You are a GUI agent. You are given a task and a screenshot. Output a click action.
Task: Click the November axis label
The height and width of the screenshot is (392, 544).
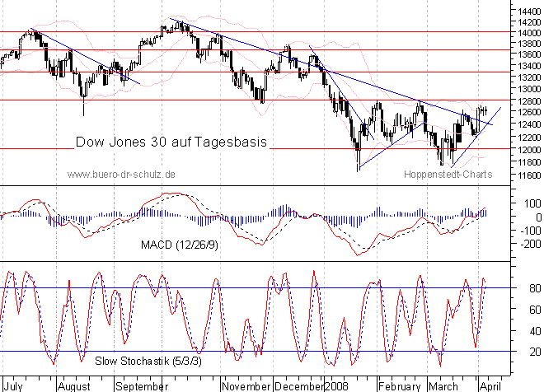[246, 384]
